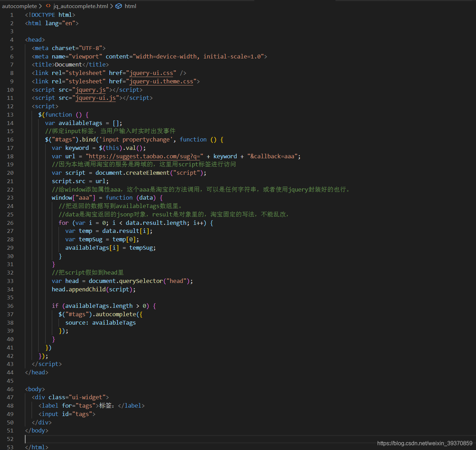Follow the jquery-ui.theme.css link
Image resolution: width=476 pixels, height=450 pixels.
(x=161, y=81)
